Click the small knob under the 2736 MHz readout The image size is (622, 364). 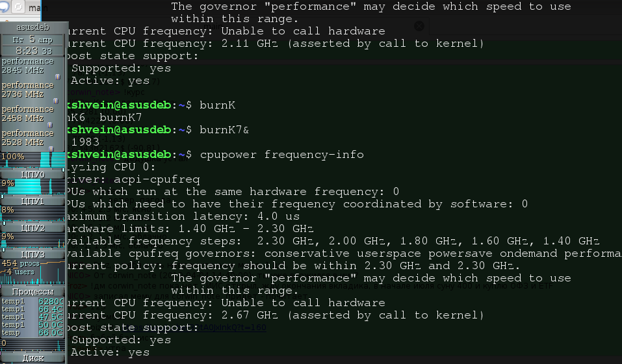point(56,101)
